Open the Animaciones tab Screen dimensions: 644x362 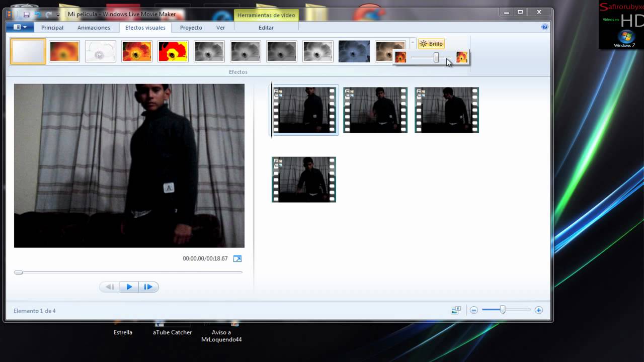click(94, 28)
